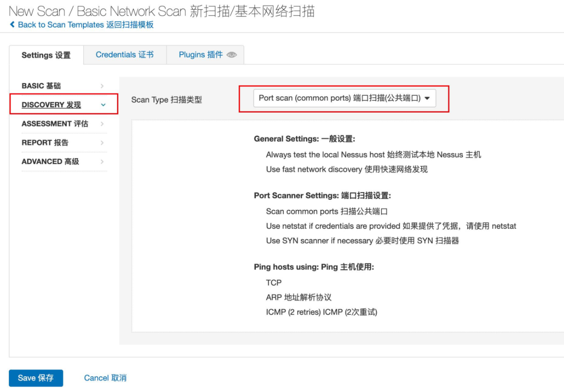Click the eye icon on Plugins tab
Viewport: 564px width, 392px height.
pos(232,55)
